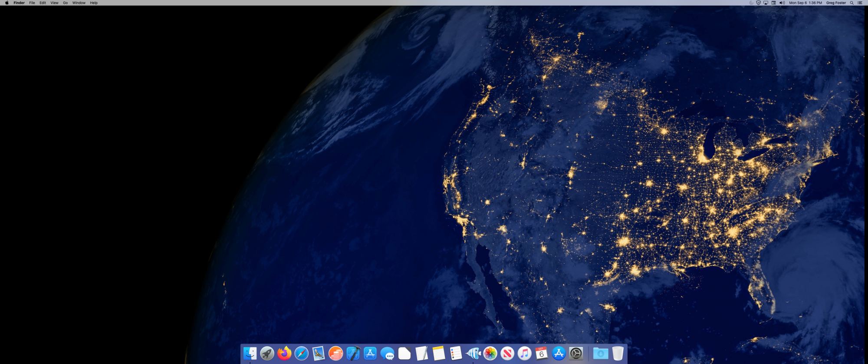Open the volume control in menu bar
The height and width of the screenshot is (364, 868).
782,3
